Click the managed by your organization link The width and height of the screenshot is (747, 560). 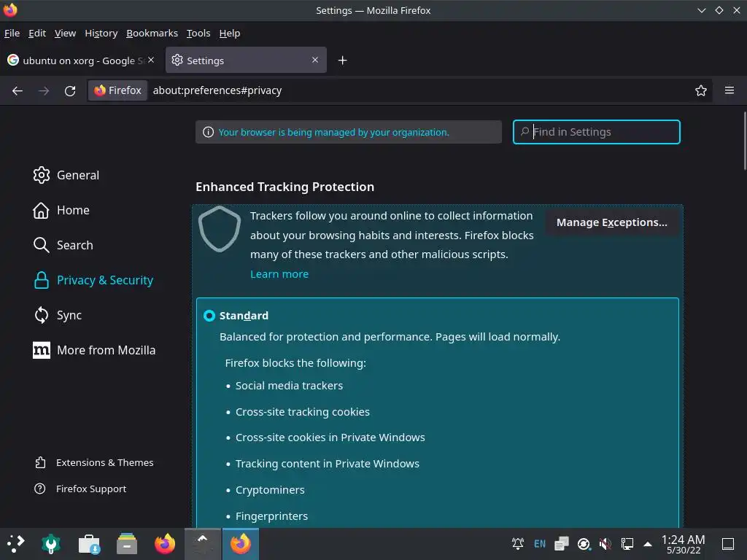[333, 133]
